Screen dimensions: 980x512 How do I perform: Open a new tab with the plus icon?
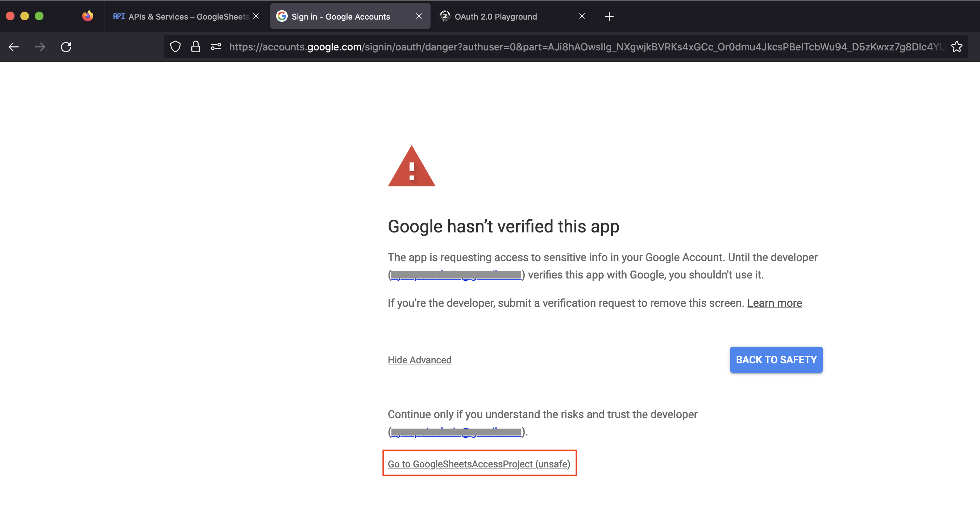click(609, 16)
